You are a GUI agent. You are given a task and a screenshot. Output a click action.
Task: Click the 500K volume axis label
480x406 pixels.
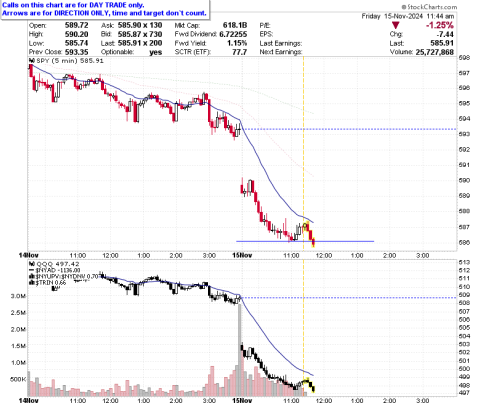point(18,379)
